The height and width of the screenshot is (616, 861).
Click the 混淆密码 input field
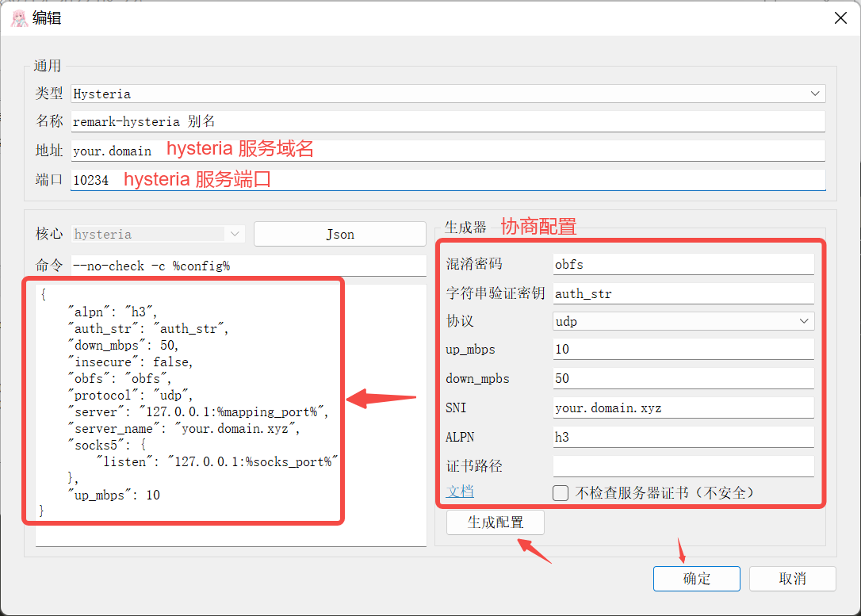tap(683, 264)
